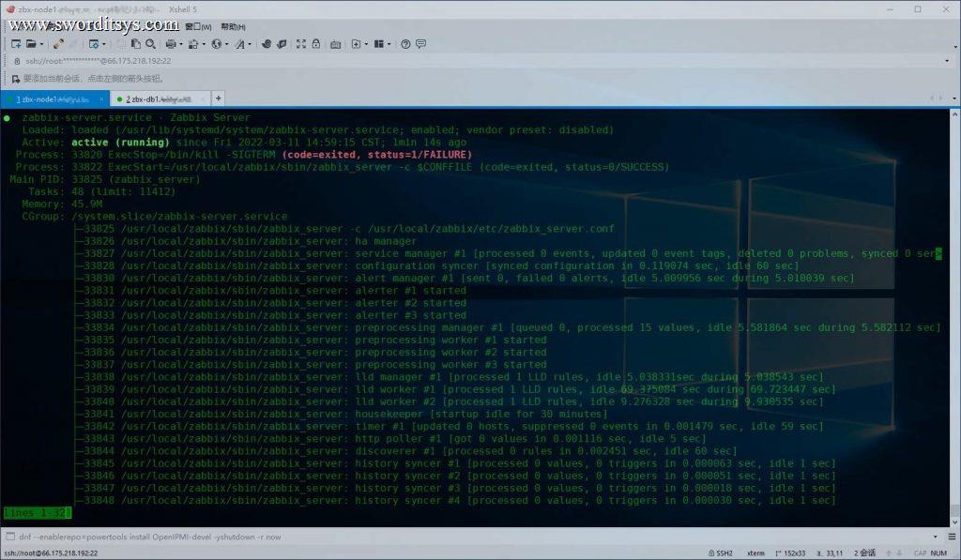Screen dimensions: 961x560
Task: Click the 'Memory: 45.9M' line
Action: pyautogui.click(x=62, y=204)
